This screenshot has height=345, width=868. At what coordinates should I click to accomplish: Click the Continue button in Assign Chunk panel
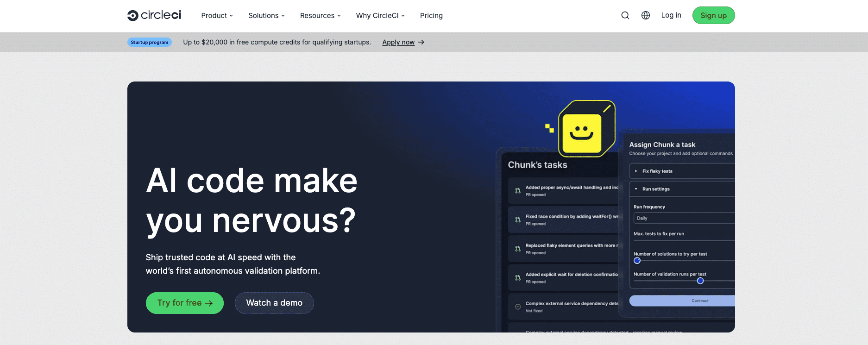point(682,301)
